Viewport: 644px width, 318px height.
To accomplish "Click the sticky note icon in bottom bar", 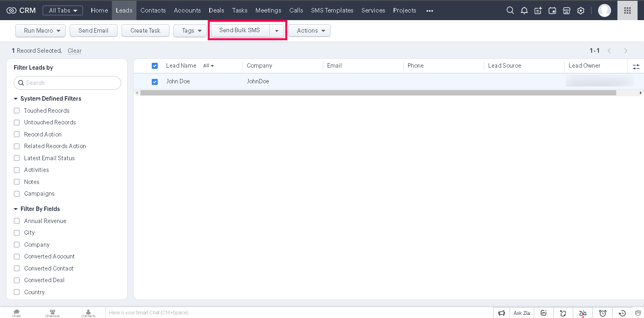I will pos(563,313).
